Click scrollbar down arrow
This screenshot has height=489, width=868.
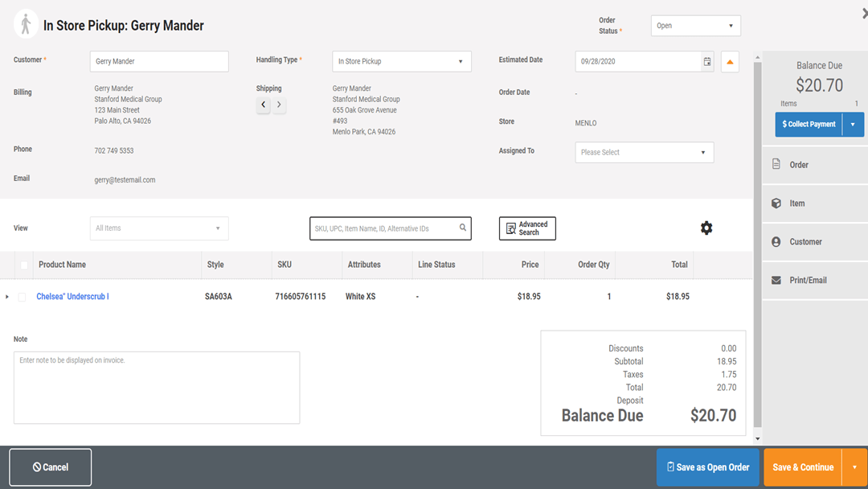(757, 438)
